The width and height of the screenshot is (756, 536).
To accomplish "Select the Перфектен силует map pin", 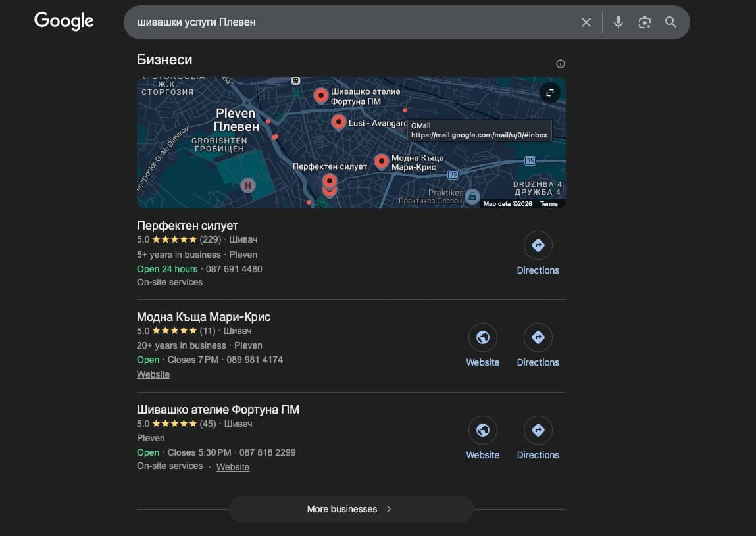I will (x=329, y=179).
